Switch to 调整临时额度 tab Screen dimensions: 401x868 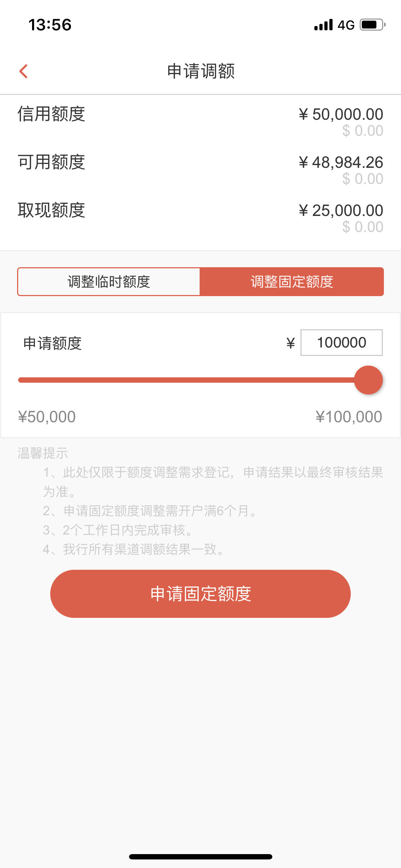[109, 281]
